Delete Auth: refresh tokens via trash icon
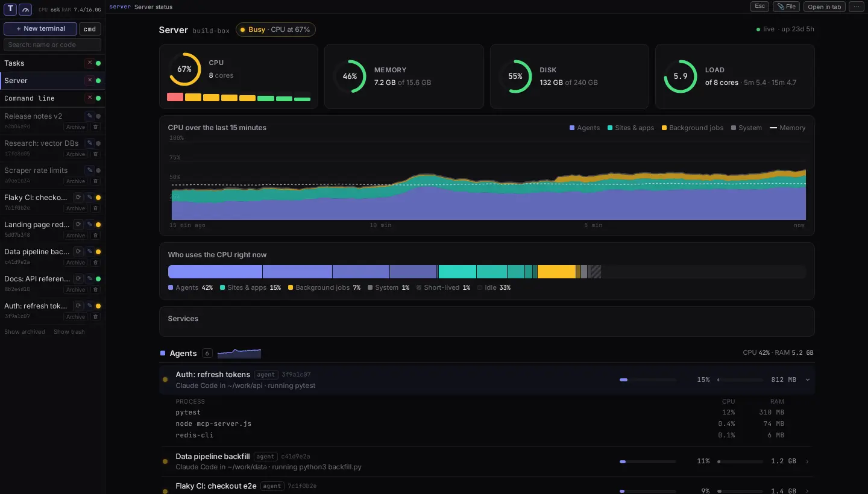 (95, 317)
